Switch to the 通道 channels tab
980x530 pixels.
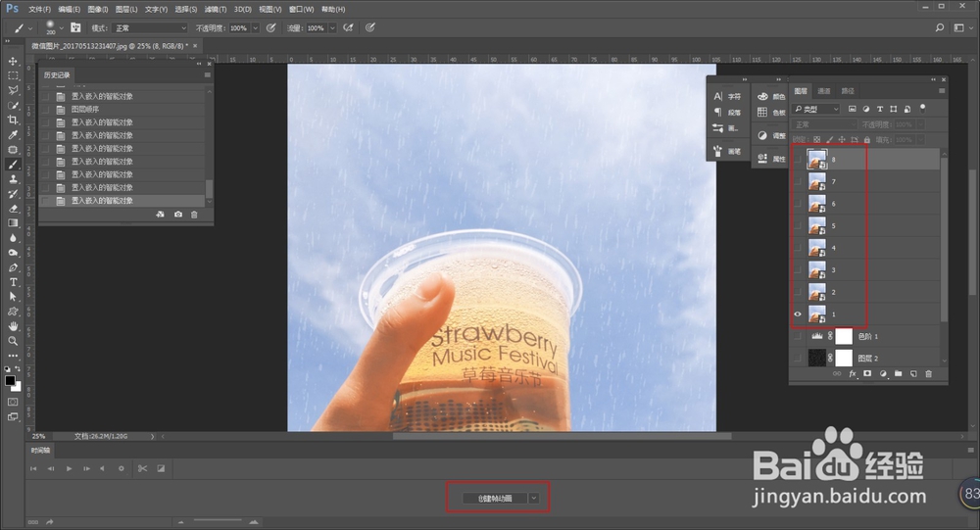(x=824, y=91)
